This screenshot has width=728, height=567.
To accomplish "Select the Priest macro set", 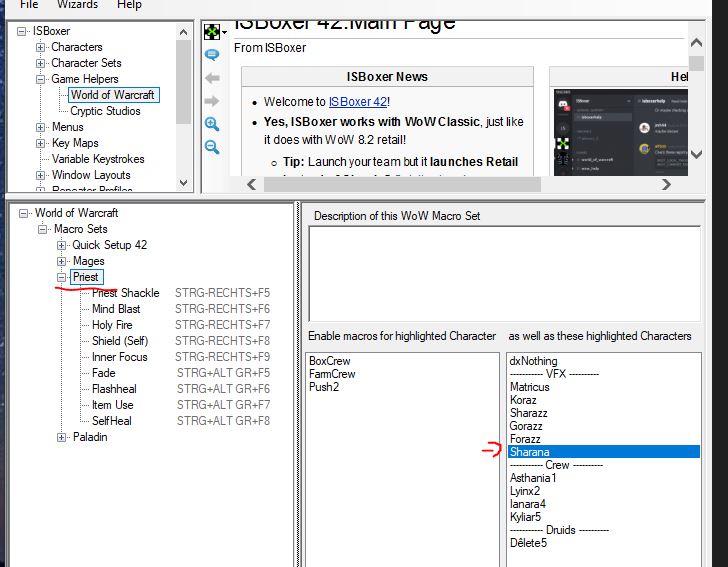I will pyautogui.click(x=86, y=277).
